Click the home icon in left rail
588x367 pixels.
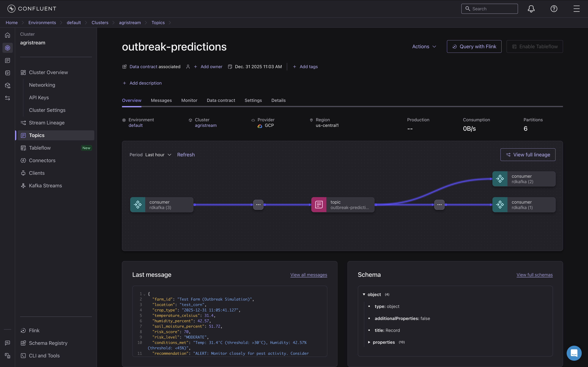coord(8,35)
